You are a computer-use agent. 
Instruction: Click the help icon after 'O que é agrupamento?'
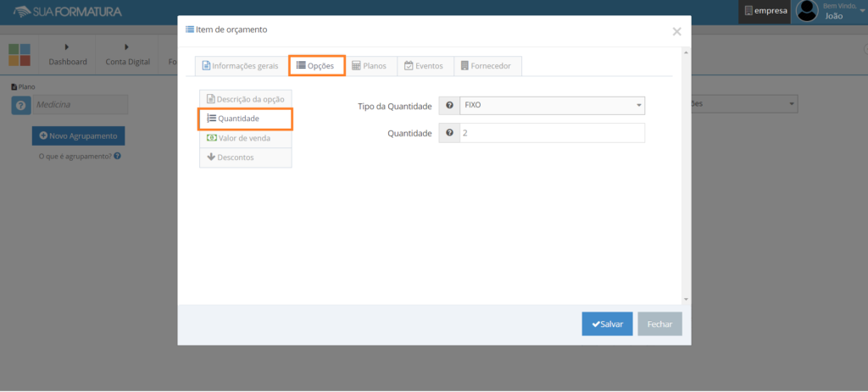pyautogui.click(x=117, y=156)
